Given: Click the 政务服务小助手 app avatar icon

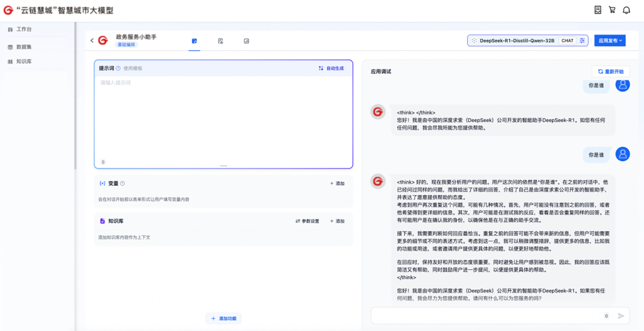Looking at the screenshot, I should tap(103, 40).
